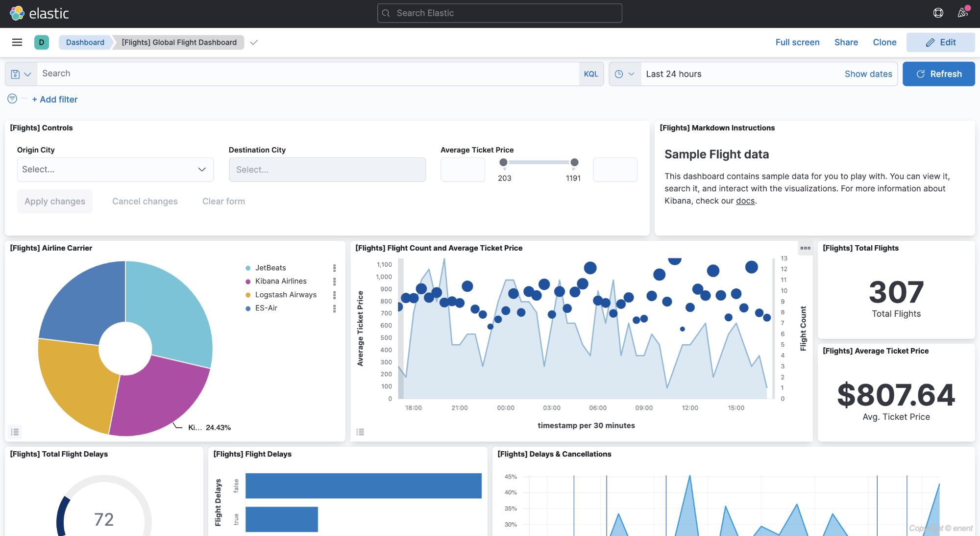Click Cancel changes
The image size is (980, 536).
click(x=145, y=202)
